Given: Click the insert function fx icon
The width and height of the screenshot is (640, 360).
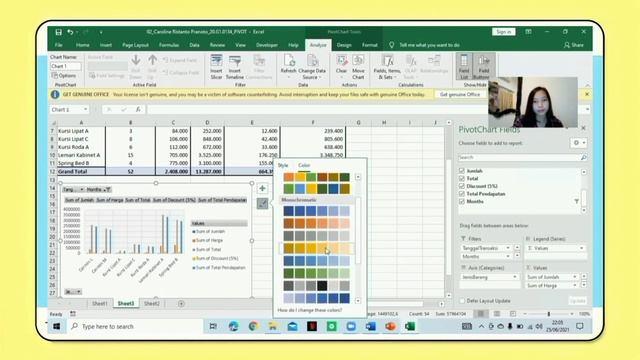Looking at the screenshot, I should 138,109.
